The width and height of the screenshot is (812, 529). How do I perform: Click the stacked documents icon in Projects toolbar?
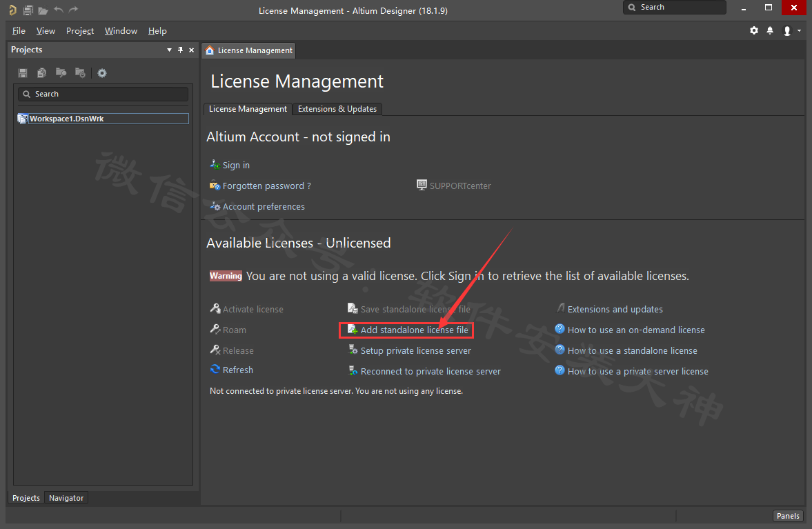pos(42,73)
